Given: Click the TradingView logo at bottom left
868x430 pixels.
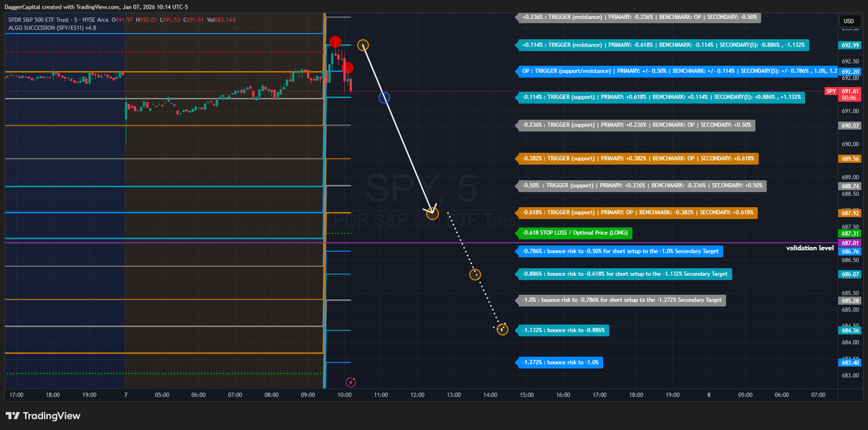Looking at the screenshot, I should pyautogui.click(x=43, y=416).
